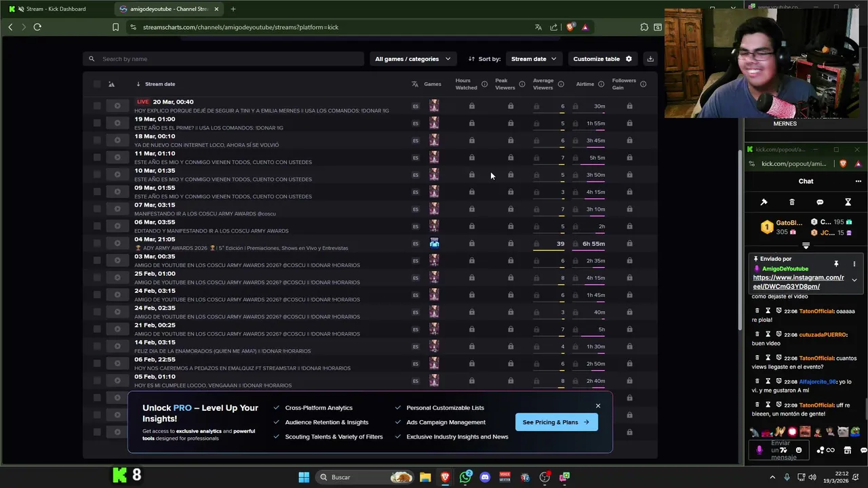
Task: Dismiss the Unlock PRO banner
Action: tap(598, 406)
